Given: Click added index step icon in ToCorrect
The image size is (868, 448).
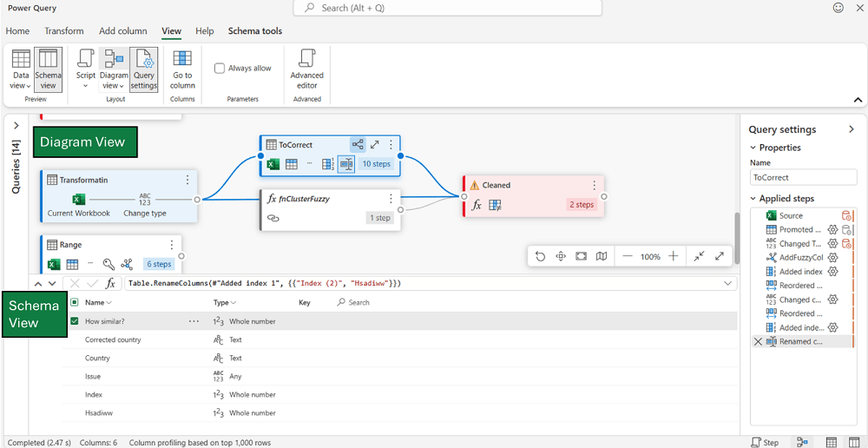Looking at the screenshot, I should click(328, 164).
